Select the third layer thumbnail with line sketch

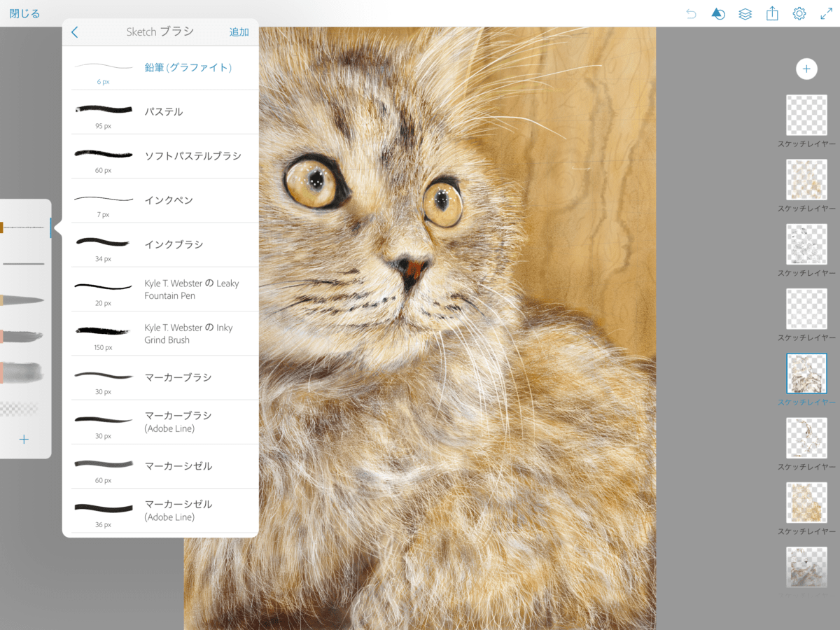(x=806, y=244)
